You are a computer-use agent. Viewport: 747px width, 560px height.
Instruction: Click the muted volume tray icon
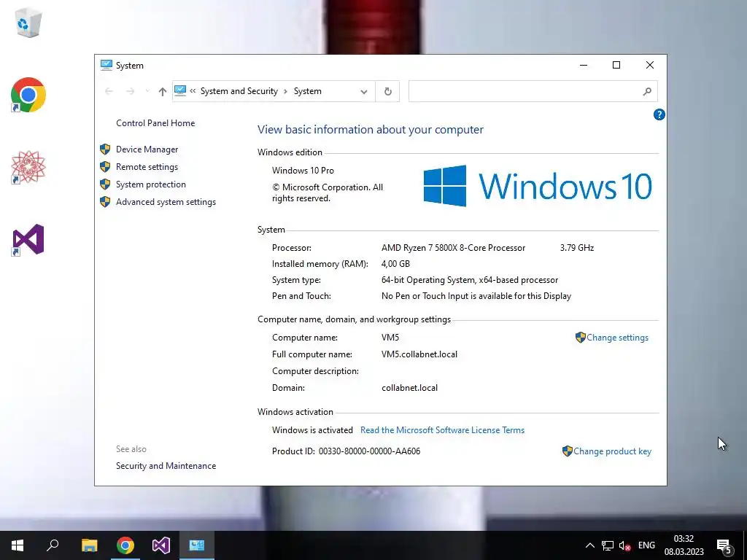click(x=624, y=545)
